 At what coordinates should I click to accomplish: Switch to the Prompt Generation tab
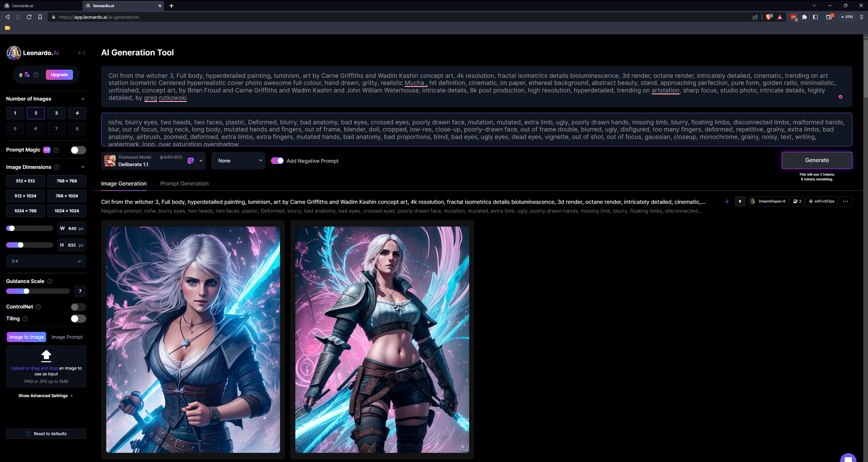click(x=184, y=183)
